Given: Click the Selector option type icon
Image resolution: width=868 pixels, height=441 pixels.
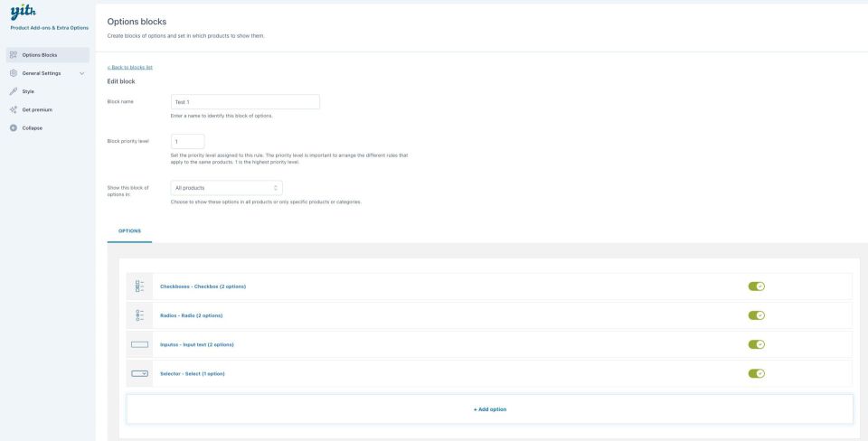Looking at the screenshot, I should [x=139, y=373].
